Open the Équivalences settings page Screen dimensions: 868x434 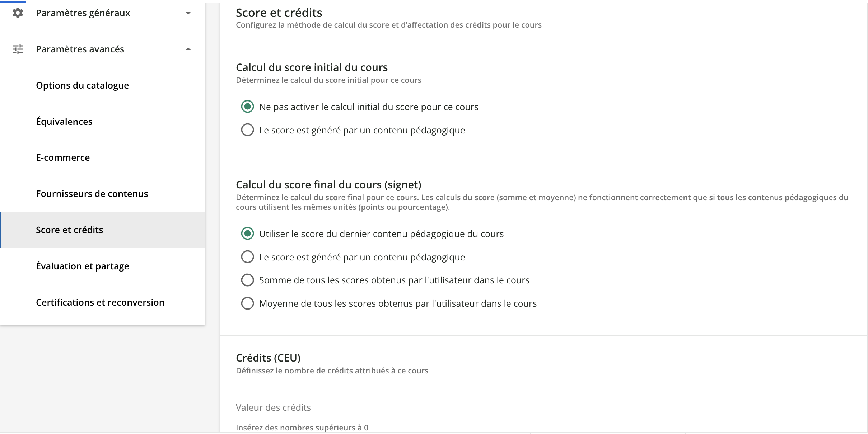[64, 121]
